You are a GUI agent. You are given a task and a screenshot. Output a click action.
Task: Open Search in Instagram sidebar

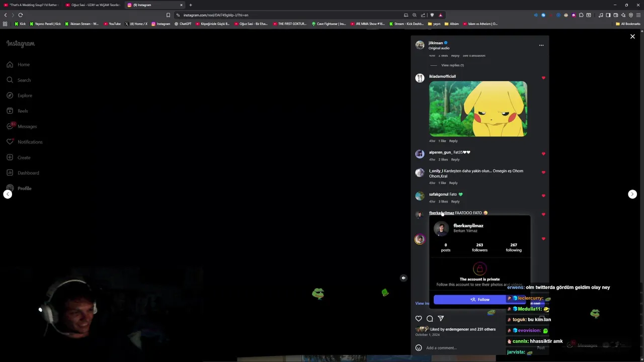pos(19,80)
